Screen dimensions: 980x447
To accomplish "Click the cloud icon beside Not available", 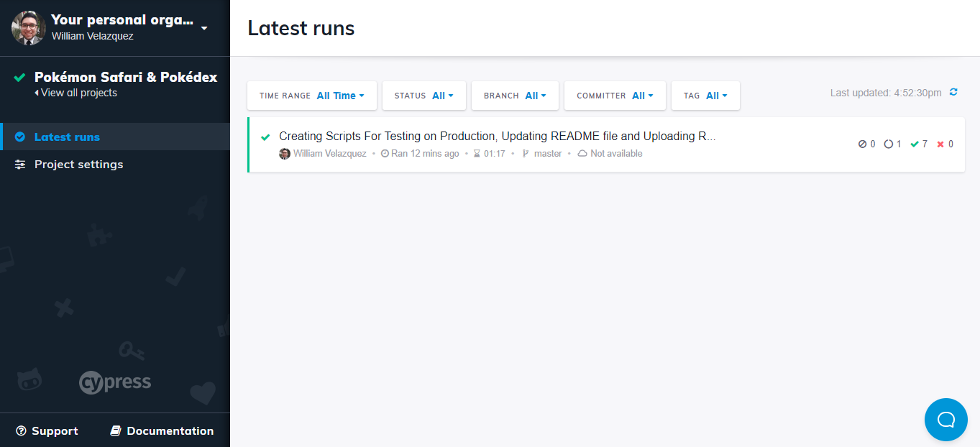I will click(582, 154).
